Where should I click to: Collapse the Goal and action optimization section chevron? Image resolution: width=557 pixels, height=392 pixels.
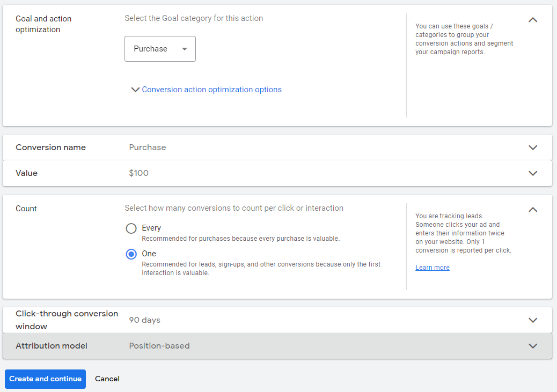[532, 19]
